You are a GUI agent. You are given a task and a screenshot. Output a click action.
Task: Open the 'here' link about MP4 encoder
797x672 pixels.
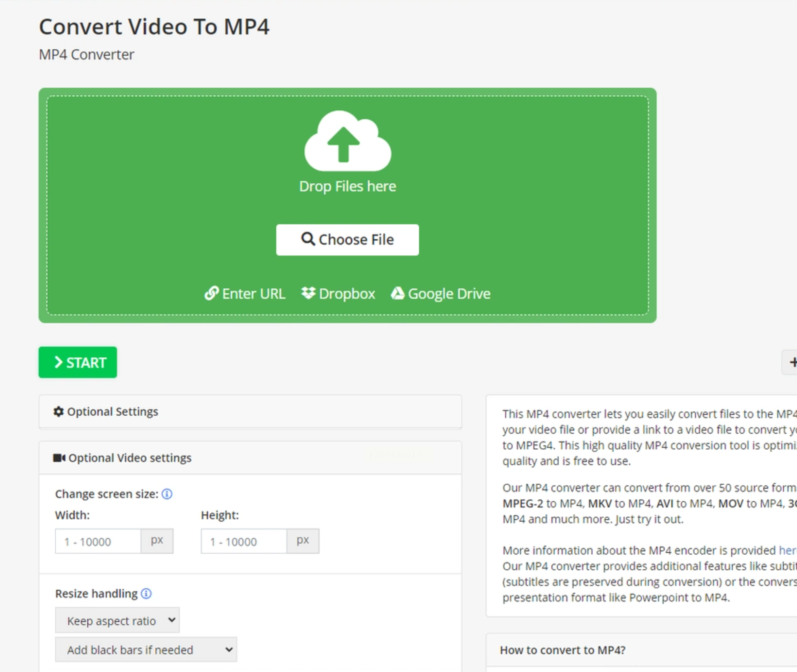(x=787, y=550)
